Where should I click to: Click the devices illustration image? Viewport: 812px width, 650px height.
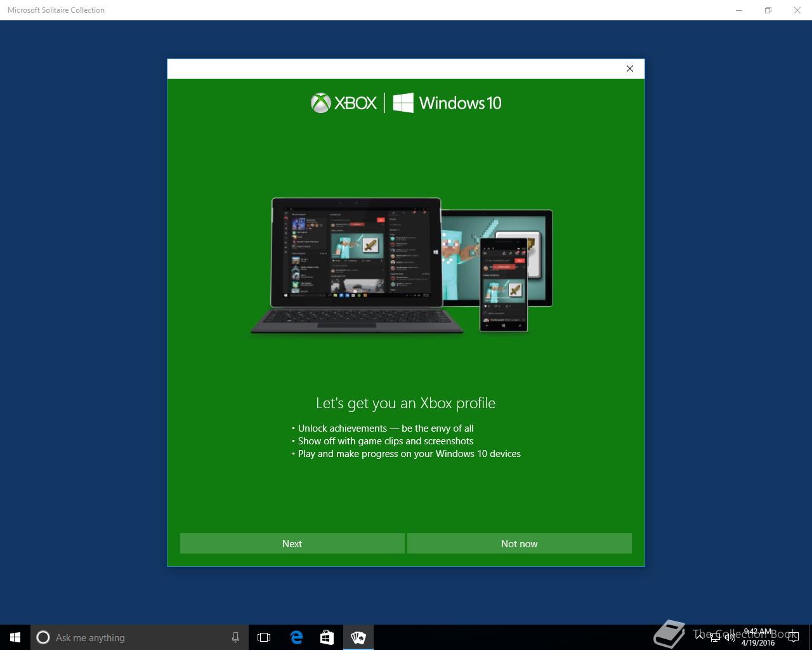pos(402,265)
